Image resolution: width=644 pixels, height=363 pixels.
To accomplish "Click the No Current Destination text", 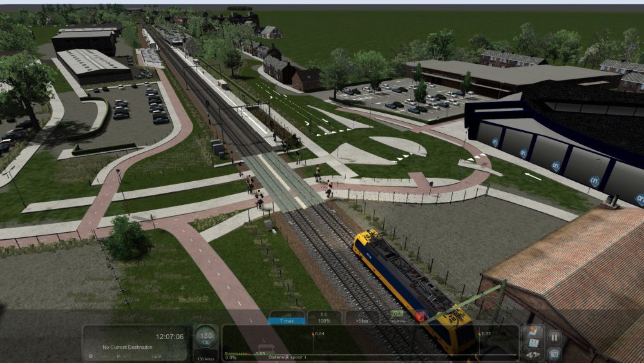I will [x=128, y=347].
